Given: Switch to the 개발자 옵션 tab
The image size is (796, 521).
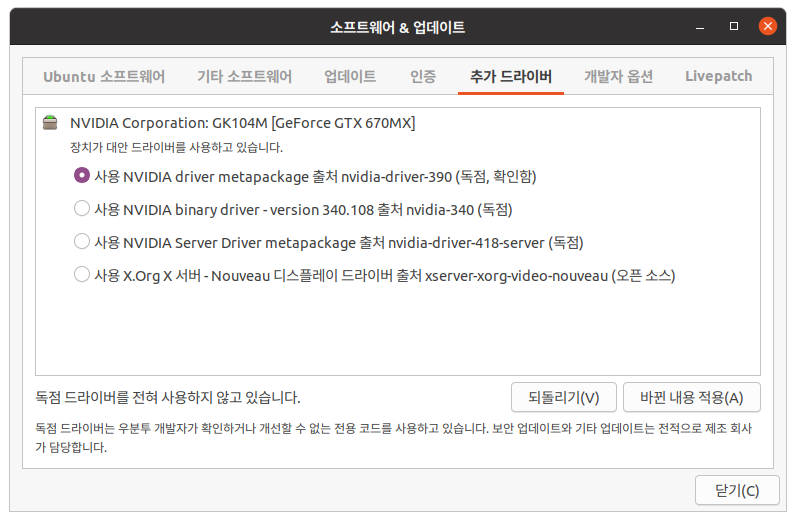Looking at the screenshot, I should (x=618, y=76).
